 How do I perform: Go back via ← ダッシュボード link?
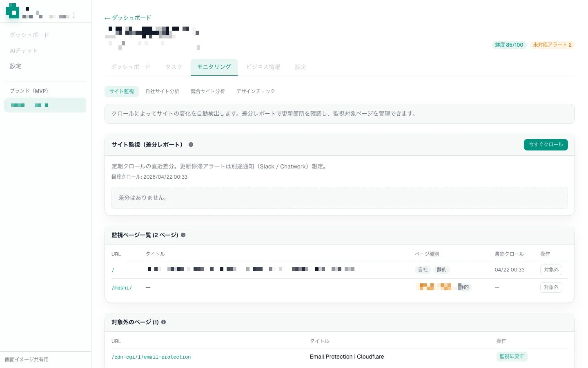click(128, 18)
